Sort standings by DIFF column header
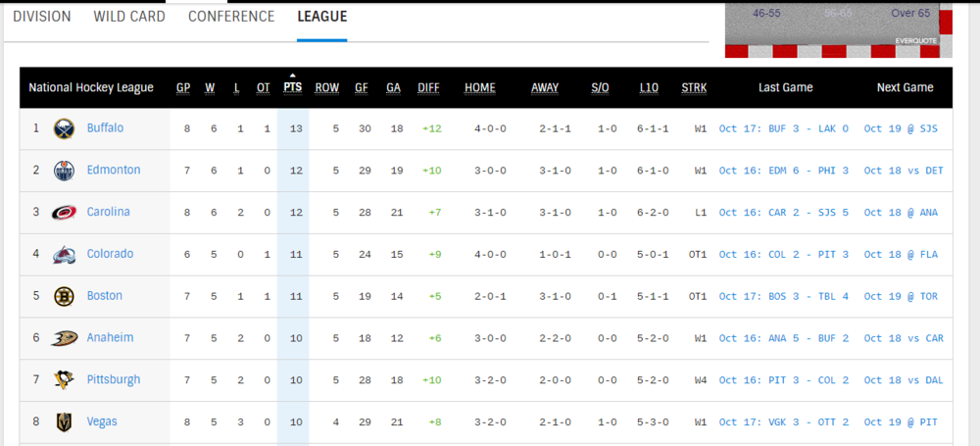The width and height of the screenshot is (980, 446). tap(429, 87)
